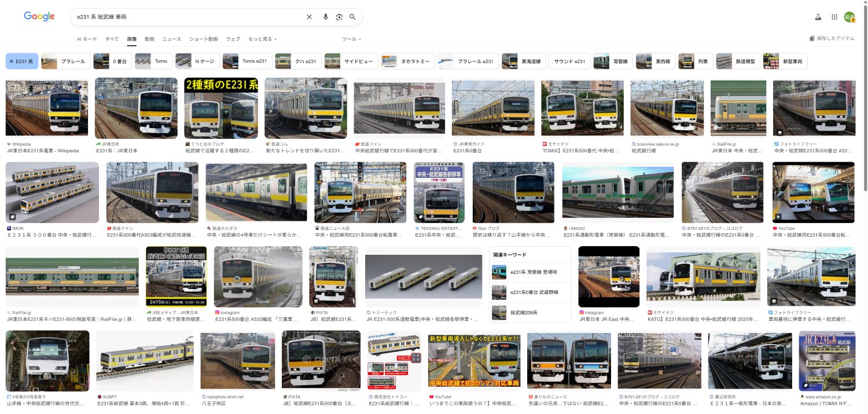Open the ショート動画 tab
Viewport: 868px width, 414px height.
click(x=204, y=39)
